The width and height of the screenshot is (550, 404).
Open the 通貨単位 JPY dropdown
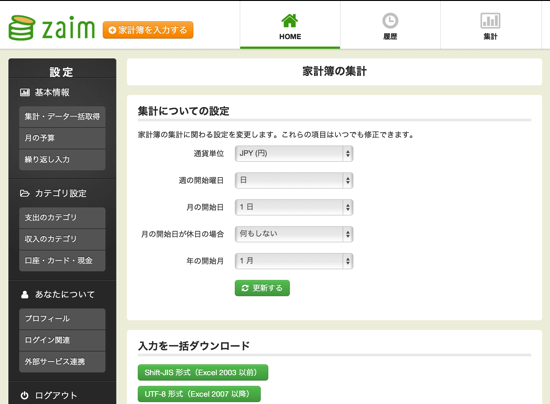tap(294, 154)
